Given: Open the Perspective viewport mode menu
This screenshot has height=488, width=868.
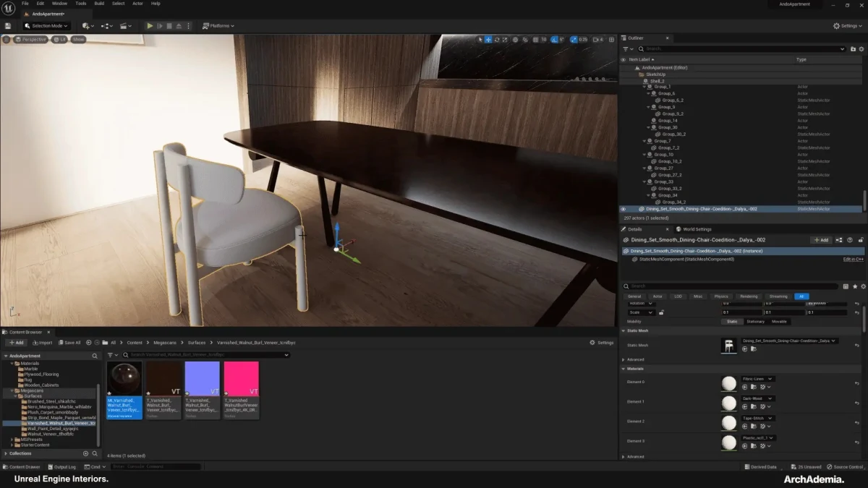Looking at the screenshot, I should pyautogui.click(x=30, y=40).
